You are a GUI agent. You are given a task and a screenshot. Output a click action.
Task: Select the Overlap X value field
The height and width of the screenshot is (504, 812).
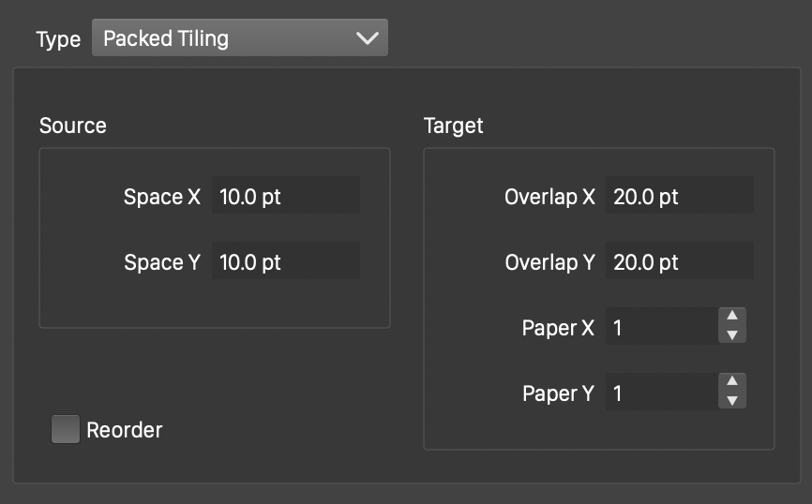(679, 197)
